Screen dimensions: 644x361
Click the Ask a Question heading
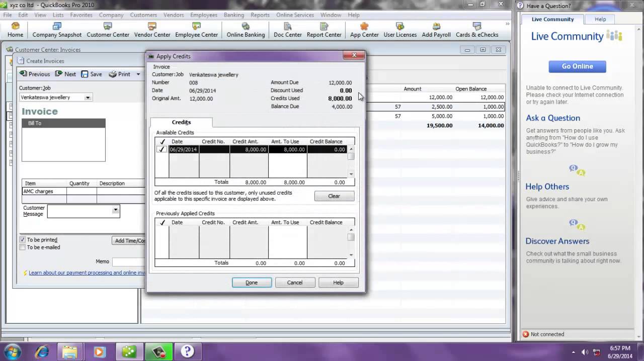click(x=553, y=118)
